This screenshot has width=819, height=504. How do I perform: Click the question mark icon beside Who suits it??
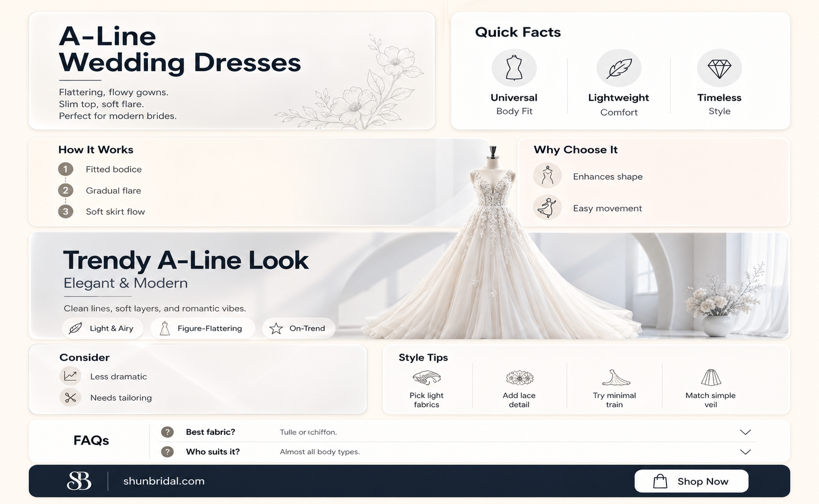click(x=167, y=452)
